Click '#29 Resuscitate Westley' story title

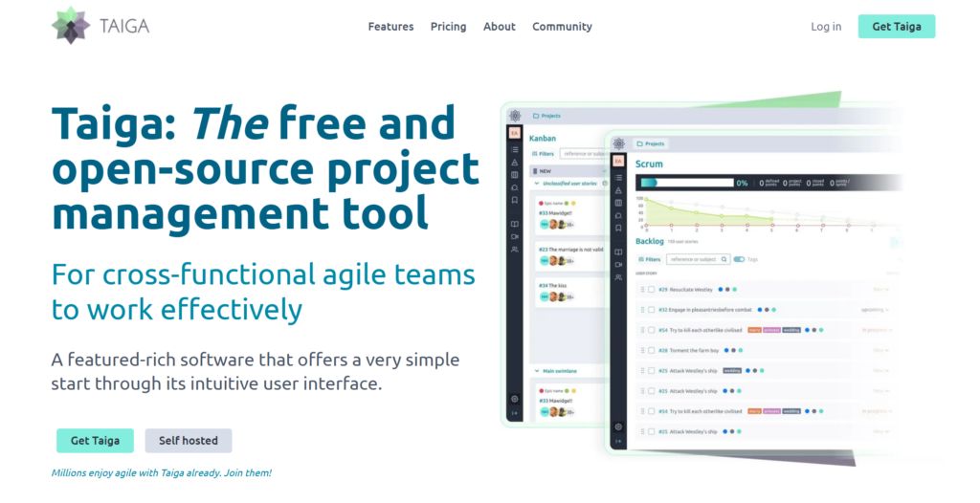[685, 290]
